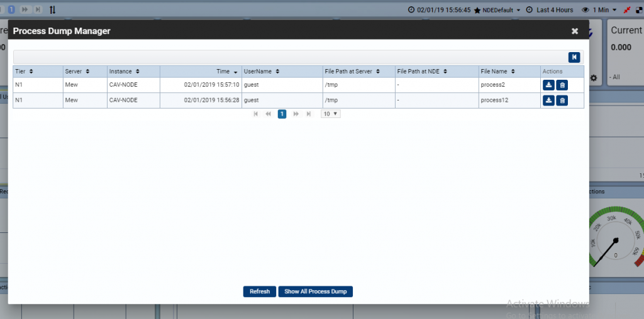
Task: Open NDEDefault favorites dropdown in top bar
Action: pos(497,10)
